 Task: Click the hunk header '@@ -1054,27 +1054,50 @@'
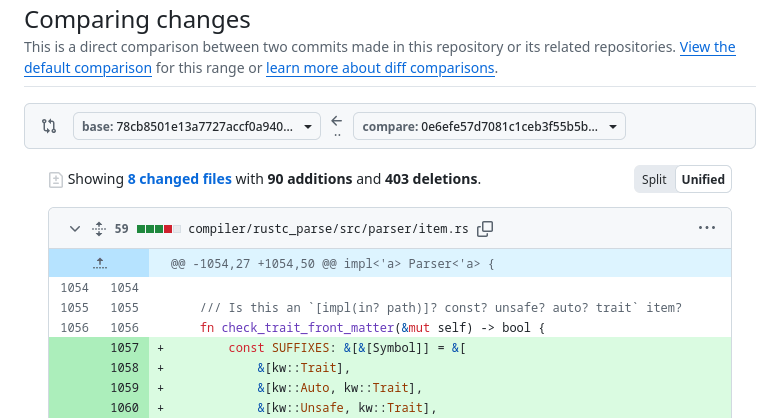click(332, 264)
